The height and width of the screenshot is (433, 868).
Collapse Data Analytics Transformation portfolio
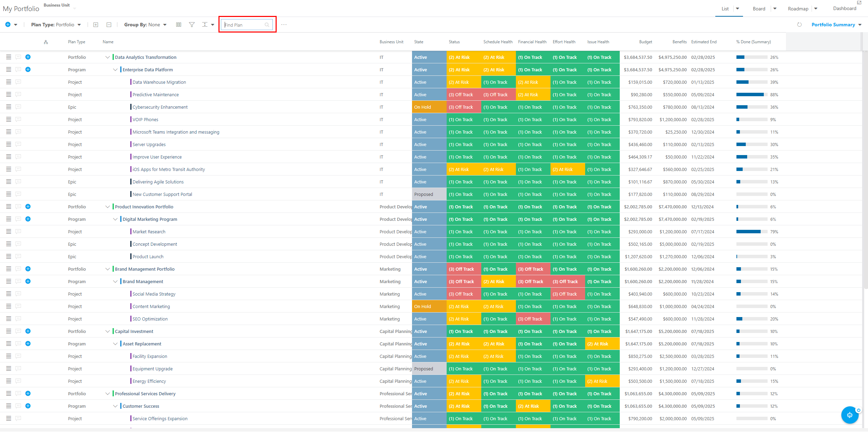tap(108, 57)
